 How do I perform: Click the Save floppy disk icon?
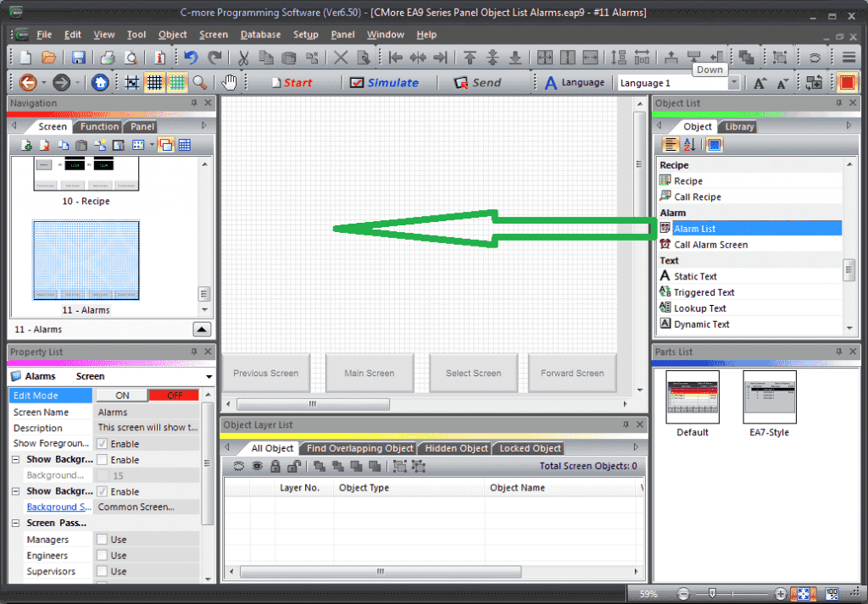pyautogui.click(x=78, y=58)
